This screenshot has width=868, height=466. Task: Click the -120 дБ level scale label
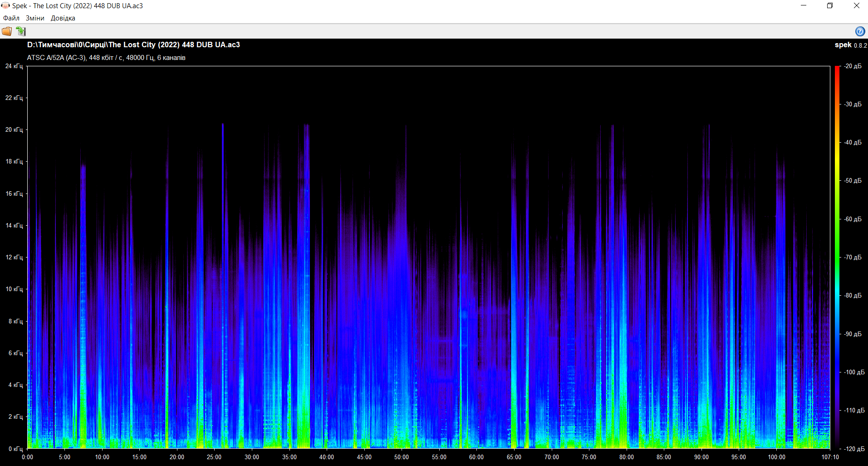[854, 449]
